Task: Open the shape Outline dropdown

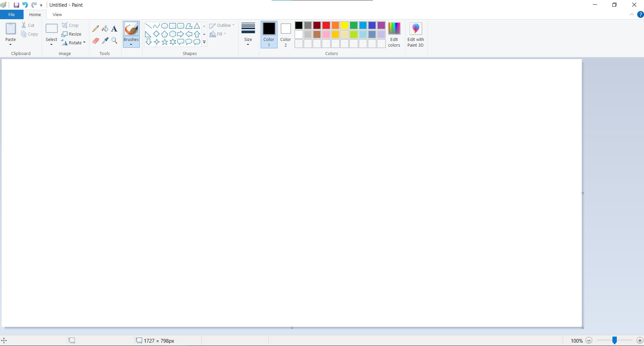Action: (x=222, y=26)
